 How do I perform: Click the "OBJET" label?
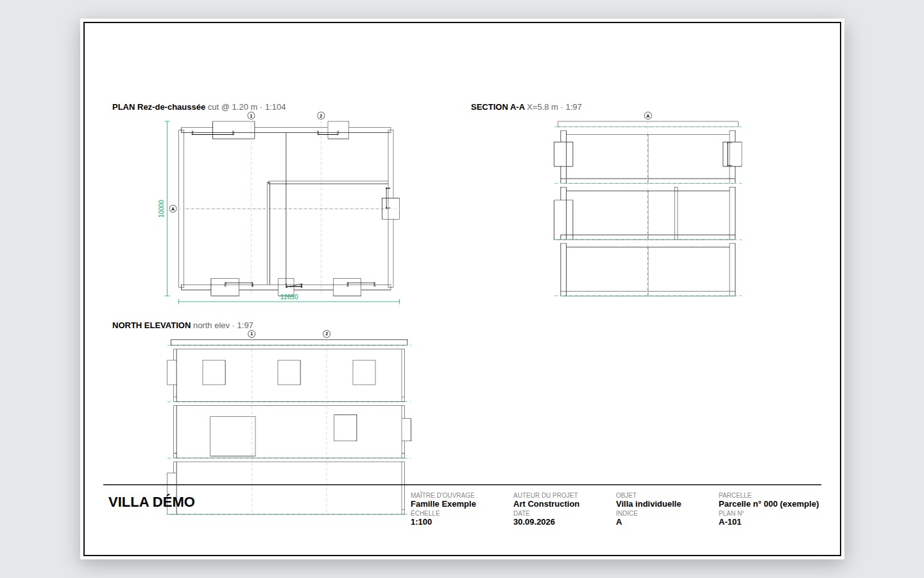pos(626,495)
